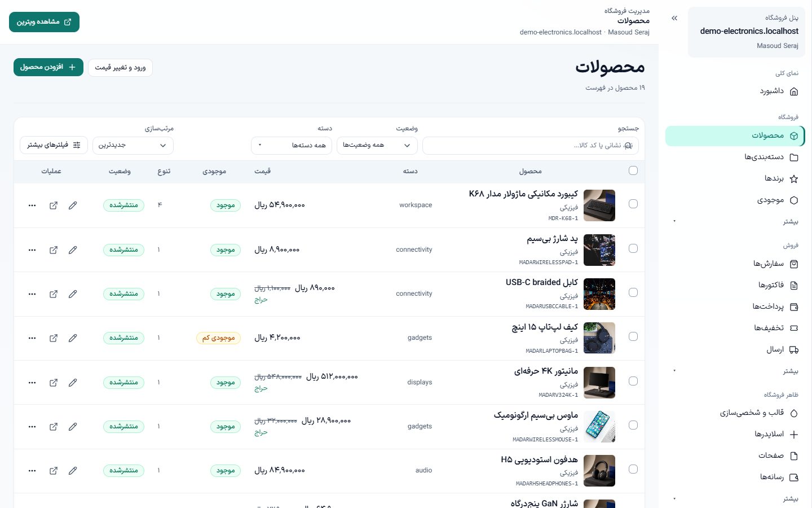Edit the کیبورد مکانیکی product with pencil icon
Screen dimensions: 812x508
tap(73, 205)
